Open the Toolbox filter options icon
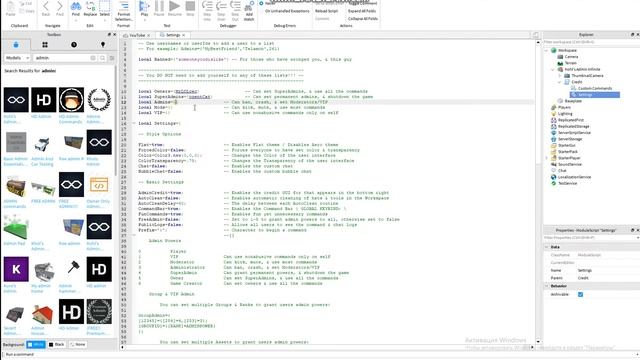The image size is (640, 360). point(112,58)
